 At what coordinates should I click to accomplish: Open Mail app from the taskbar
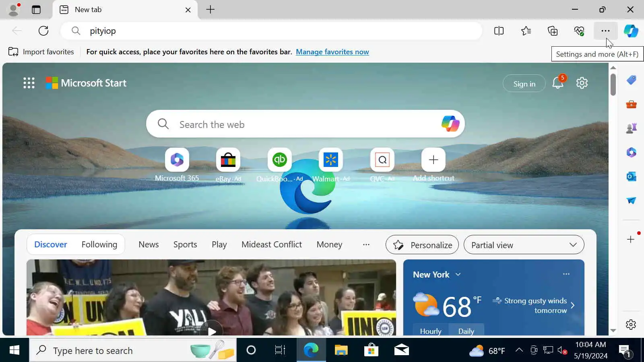click(x=401, y=350)
